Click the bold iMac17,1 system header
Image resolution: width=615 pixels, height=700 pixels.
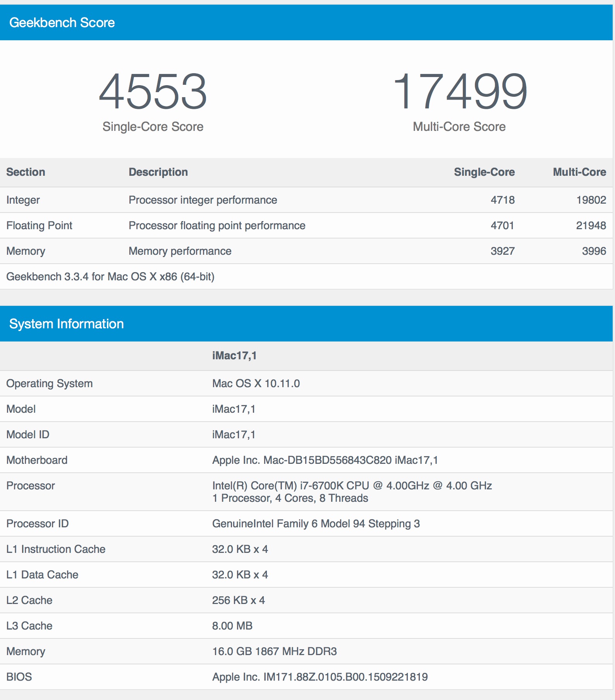pos(234,355)
